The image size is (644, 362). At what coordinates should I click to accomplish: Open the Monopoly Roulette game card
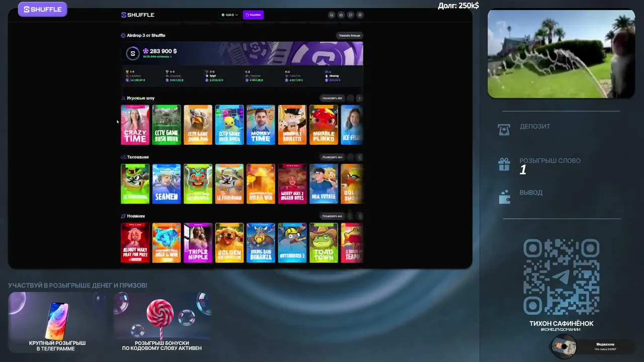pyautogui.click(x=292, y=125)
